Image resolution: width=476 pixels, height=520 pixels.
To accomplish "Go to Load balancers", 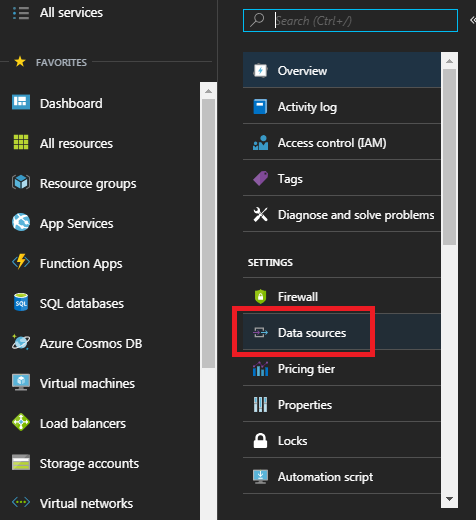I will (83, 424).
